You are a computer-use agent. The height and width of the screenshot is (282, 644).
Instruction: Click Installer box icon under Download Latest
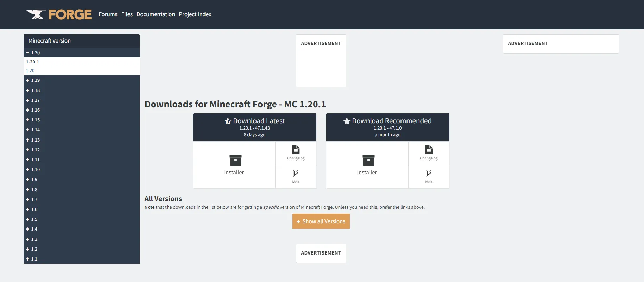235,160
